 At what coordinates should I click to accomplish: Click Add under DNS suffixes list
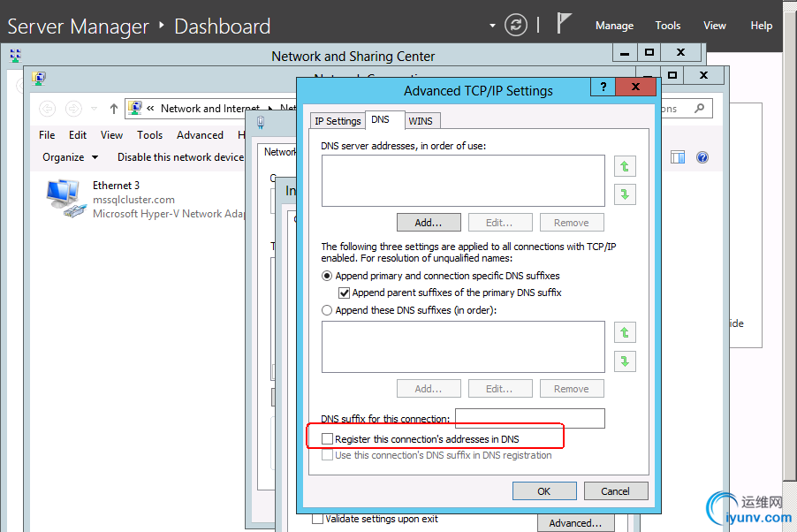click(x=429, y=389)
